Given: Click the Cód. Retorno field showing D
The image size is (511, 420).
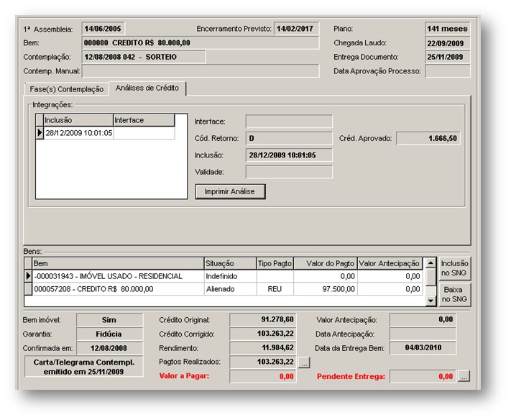Looking at the screenshot, I should coord(289,138).
